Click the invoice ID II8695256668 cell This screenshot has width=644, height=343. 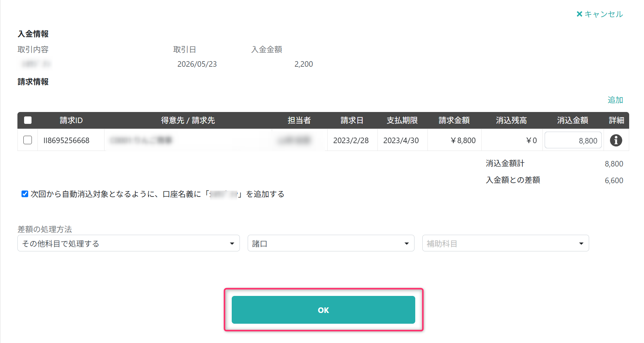coord(66,141)
